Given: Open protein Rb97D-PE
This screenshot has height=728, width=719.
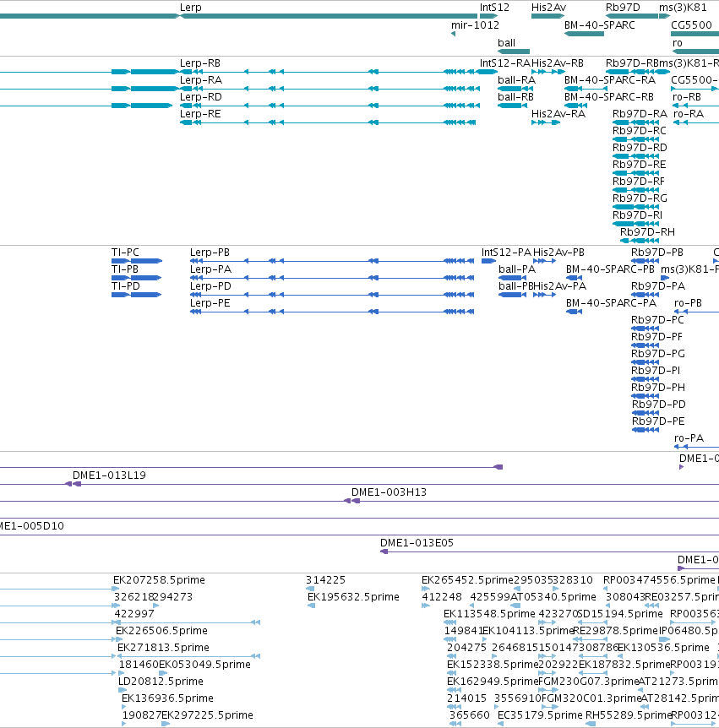Looking at the screenshot, I should pyautogui.click(x=658, y=421).
